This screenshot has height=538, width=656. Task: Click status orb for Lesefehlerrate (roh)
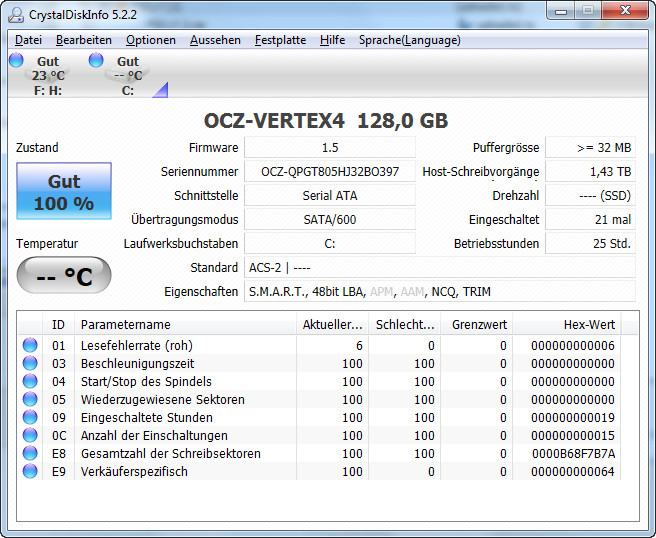[x=30, y=345]
